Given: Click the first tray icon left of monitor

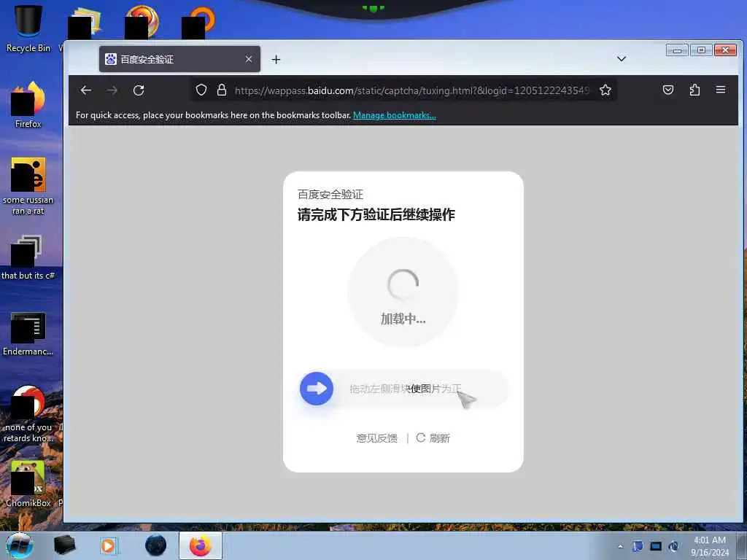Looking at the screenshot, I should click(x=638, y=546).
